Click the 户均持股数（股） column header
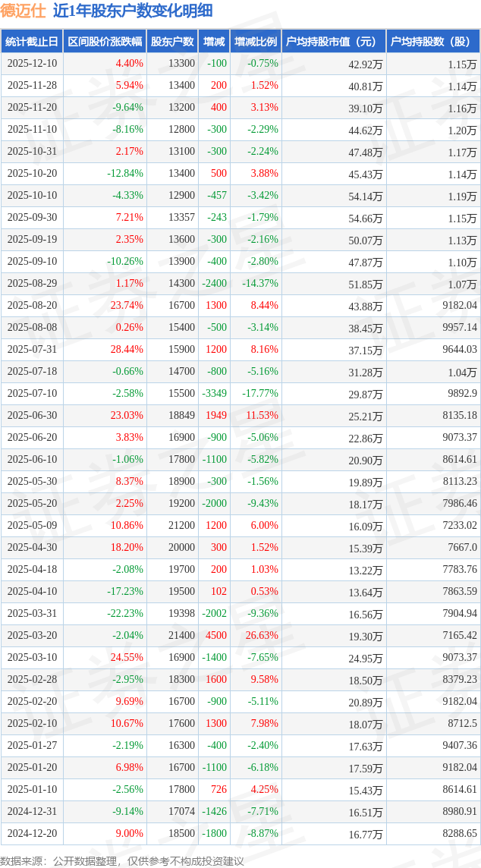481x868 pixels. pyautogui.click(x=433, y=42)
